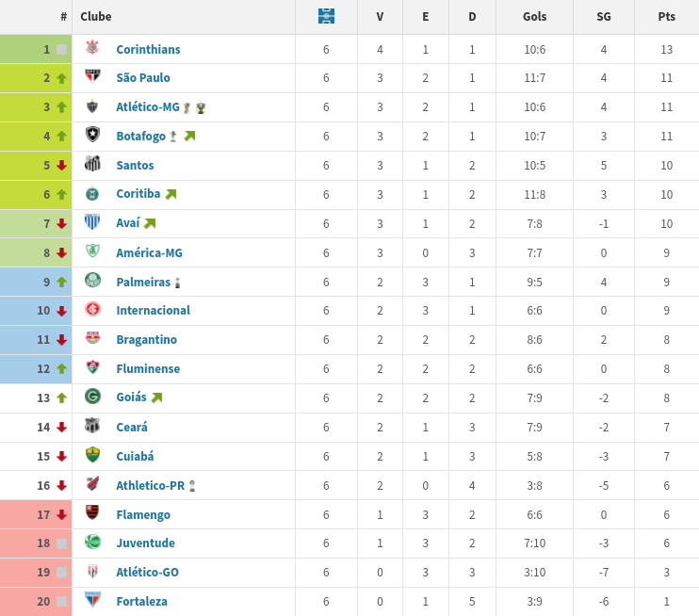Image resolution: width=699 pixels, height=616 pixels.
Task: Click the Flamengo red-black crest
Action: point(92,512)
